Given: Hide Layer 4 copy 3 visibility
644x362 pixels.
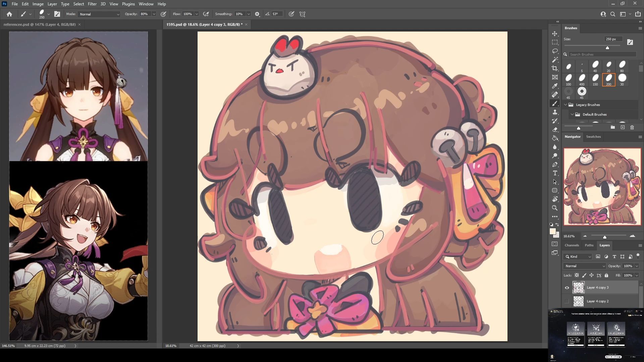Looking at the screenshot, I should pos(567,288).
